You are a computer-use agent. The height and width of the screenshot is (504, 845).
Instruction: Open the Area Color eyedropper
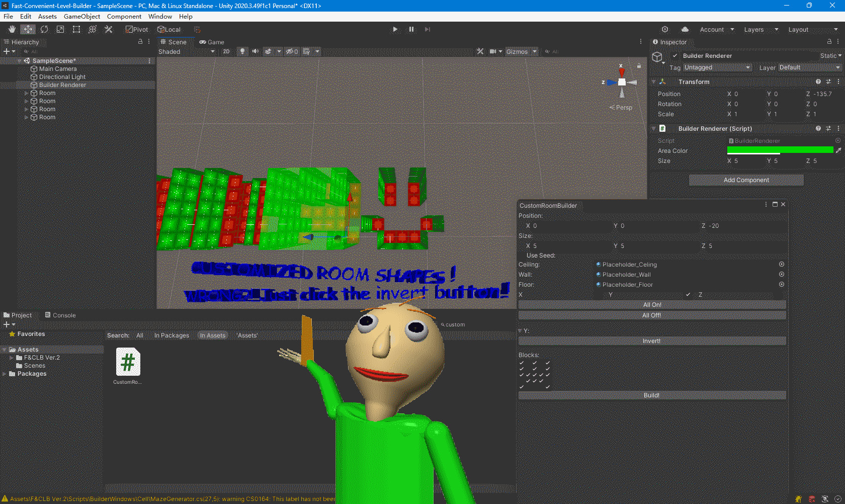tap(838, 150)
